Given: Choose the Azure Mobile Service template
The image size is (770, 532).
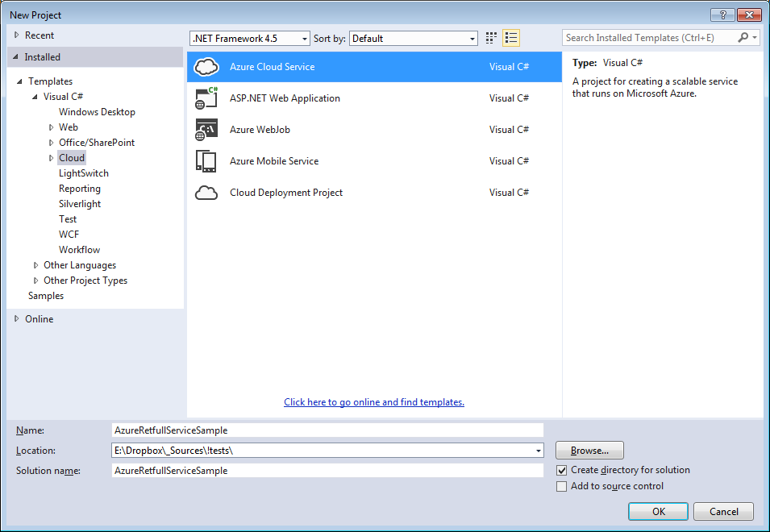Looking at the screenshot, I should click(374, 161).
